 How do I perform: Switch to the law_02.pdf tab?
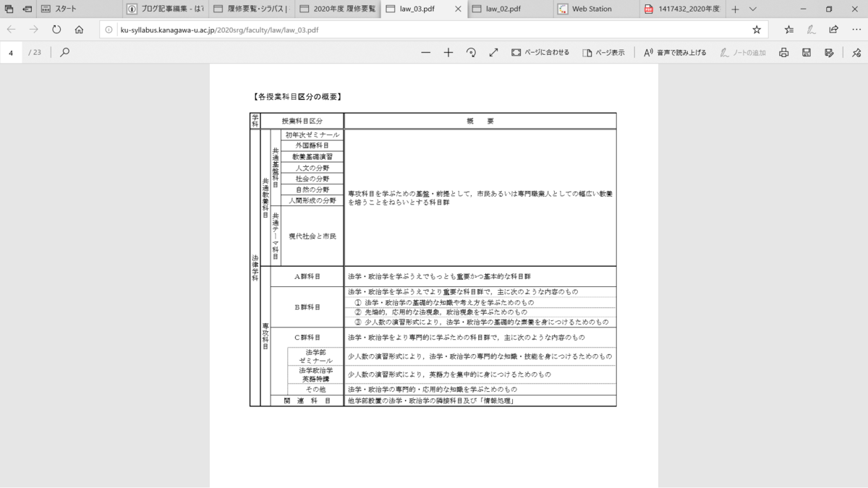point(509,9)
